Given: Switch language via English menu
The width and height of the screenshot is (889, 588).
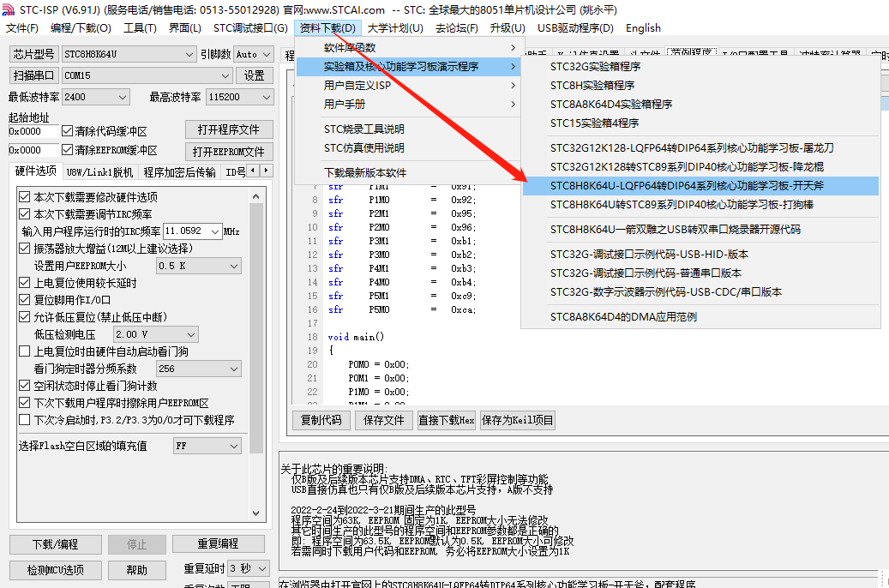Looking at the screenshot, I should click(x=643, y=27).
